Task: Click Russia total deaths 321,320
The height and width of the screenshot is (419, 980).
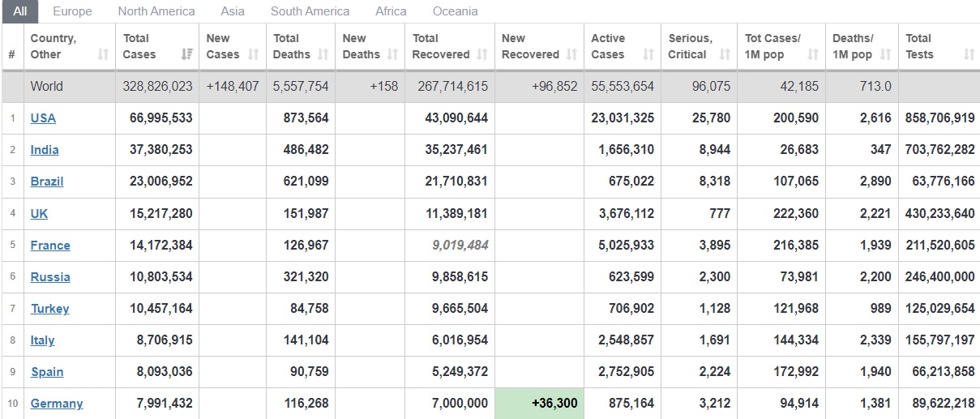Action: (304, 276)
